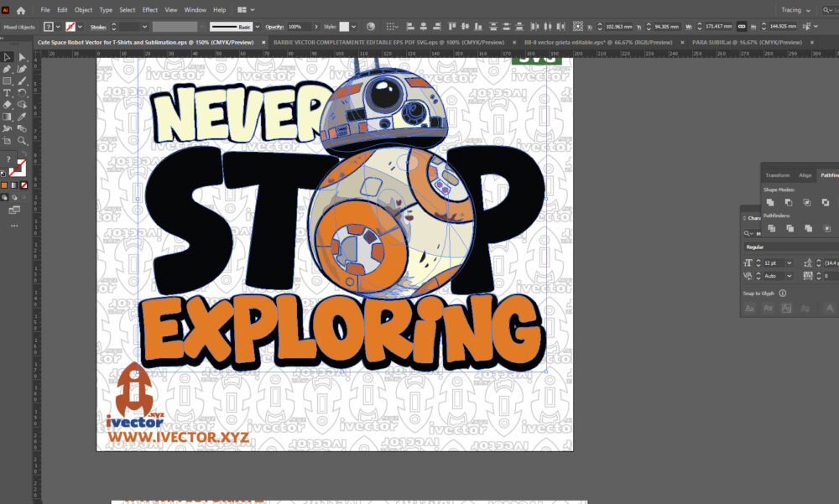Pick the Warp tool
The image size is (839, 504).
click(7, 128)
